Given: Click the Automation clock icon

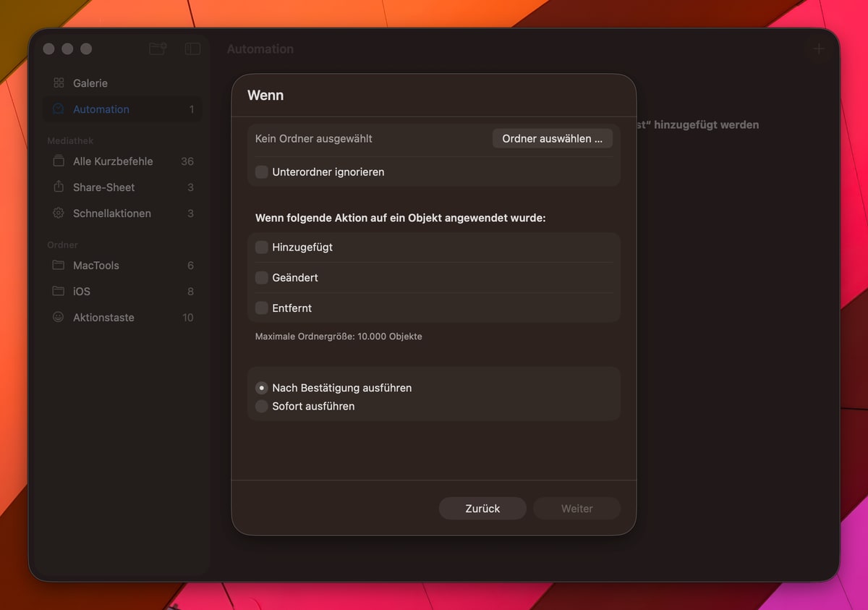Looking at the screenshot, I should [59, 109].
